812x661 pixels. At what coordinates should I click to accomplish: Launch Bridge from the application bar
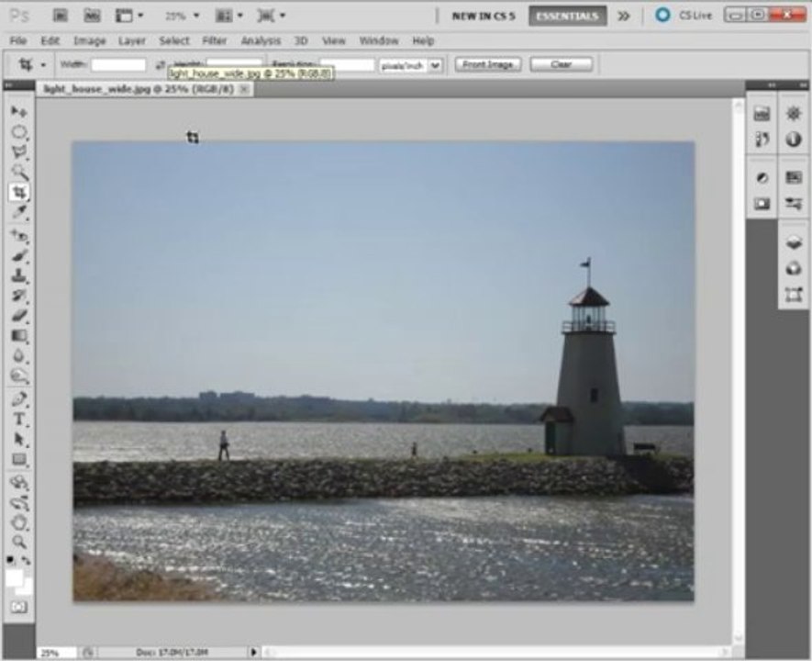[60, 16]
